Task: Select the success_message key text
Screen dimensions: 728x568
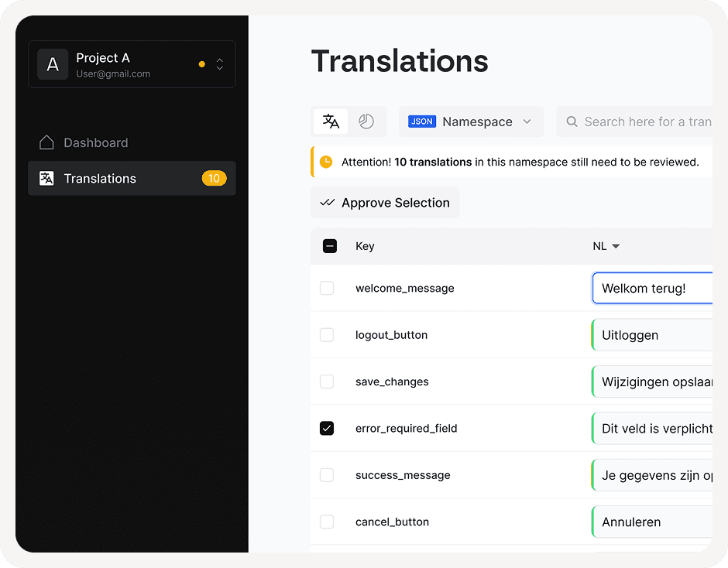Action: (x=403, y=475)
